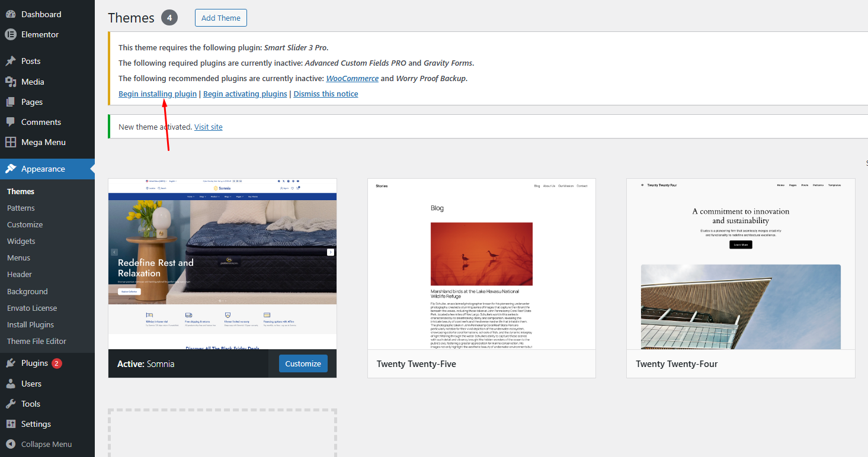Image resolution: width=868 pixels, height=457 pixels.
Task: Click the Users person icon
Action: [x=11, y=384]
